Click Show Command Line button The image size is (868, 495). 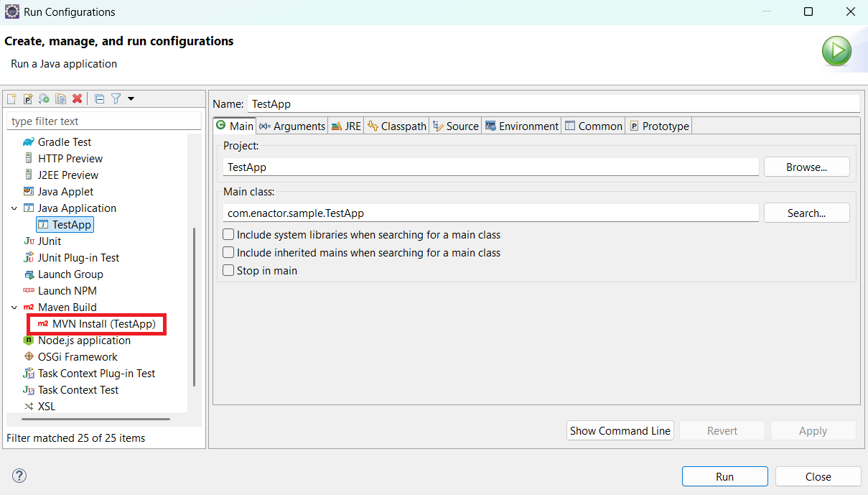tap(620, 431)
